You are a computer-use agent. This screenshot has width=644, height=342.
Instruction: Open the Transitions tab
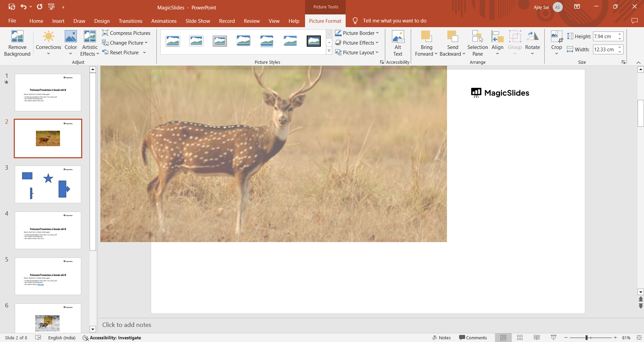coord(130,21)
